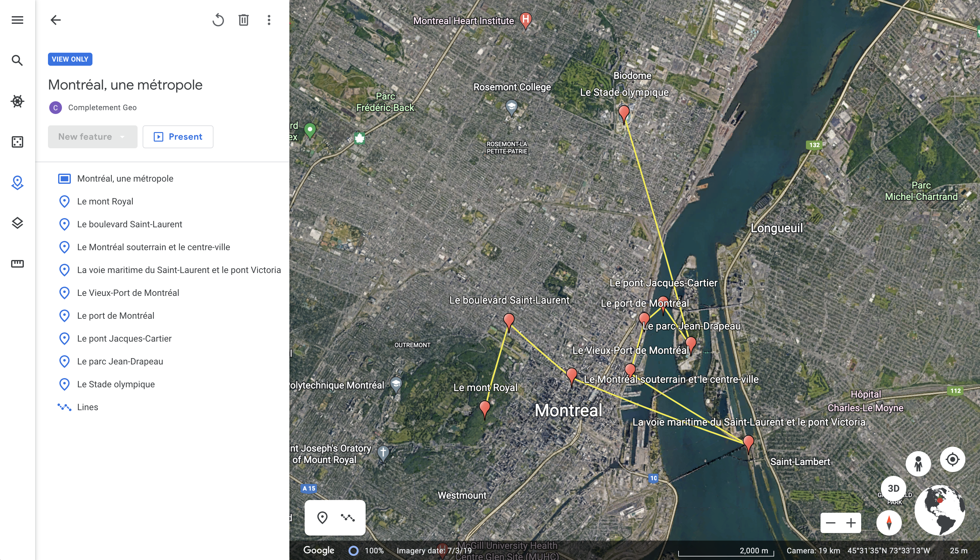The height and width of the screenshot is (560, 980).
Task: Click the Completement Geo author avatar
Action: click(55, 108)
